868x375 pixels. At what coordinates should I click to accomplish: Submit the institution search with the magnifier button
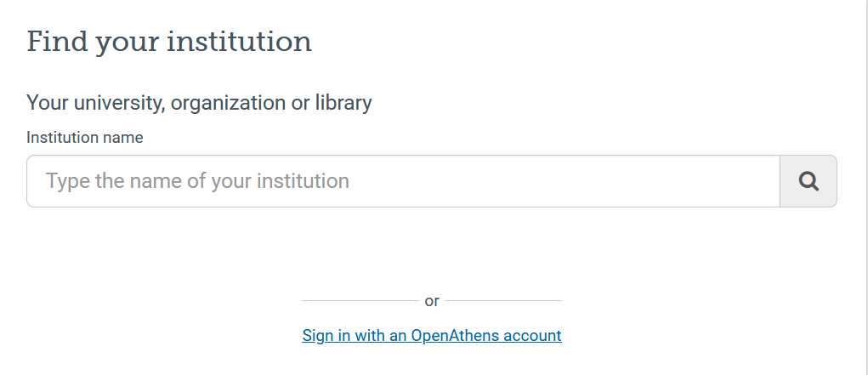pos(808,181)
